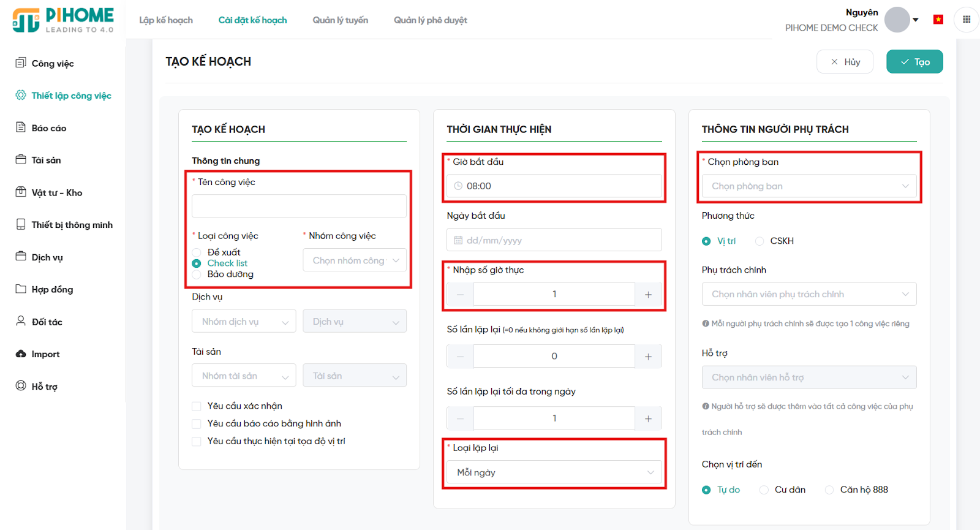Click the Hủy cancel button

[x=845, y=62]
